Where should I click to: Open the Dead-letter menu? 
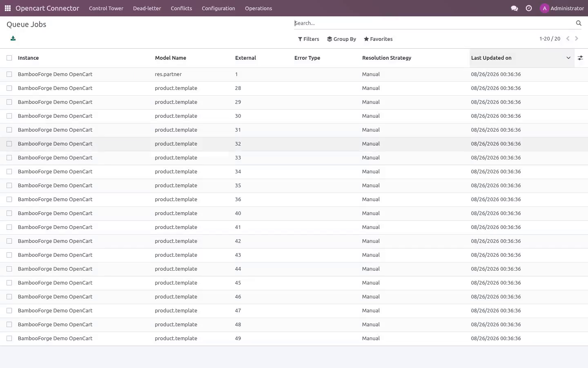tap(147, 8)
